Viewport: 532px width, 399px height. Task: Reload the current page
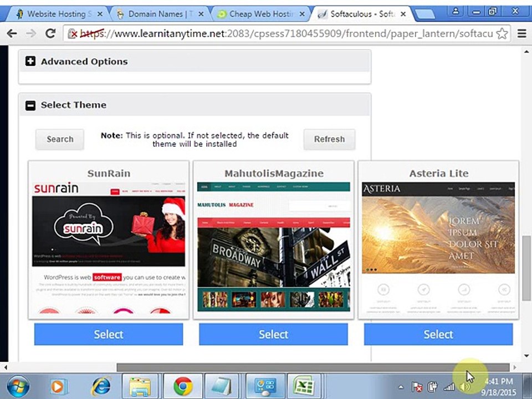coord(50,33)
